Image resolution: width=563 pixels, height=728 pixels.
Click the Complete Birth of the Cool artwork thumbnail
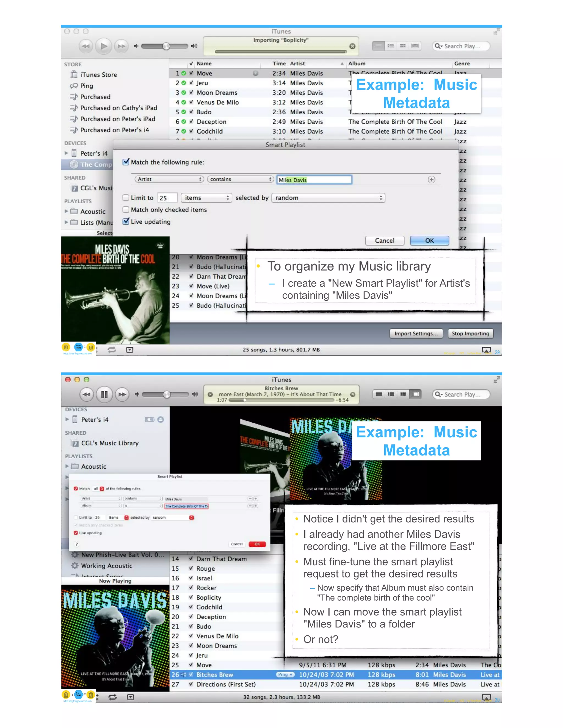coord(115,290)
